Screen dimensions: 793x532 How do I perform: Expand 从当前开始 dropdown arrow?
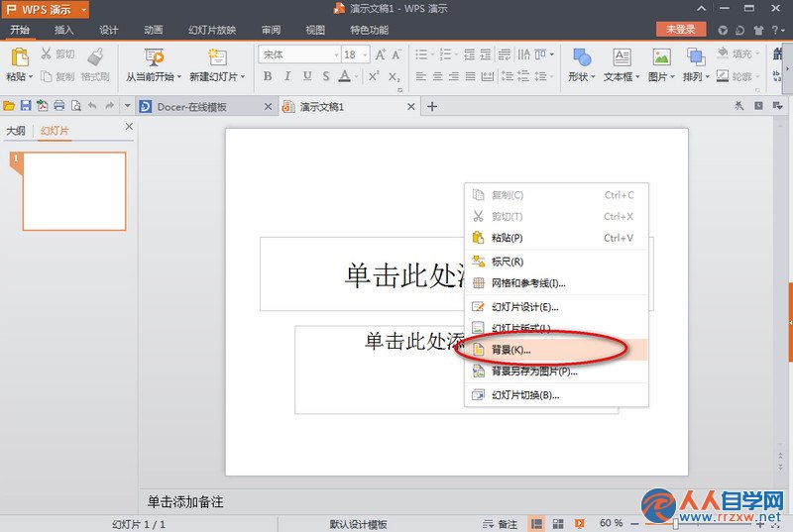tap(179, 77)
